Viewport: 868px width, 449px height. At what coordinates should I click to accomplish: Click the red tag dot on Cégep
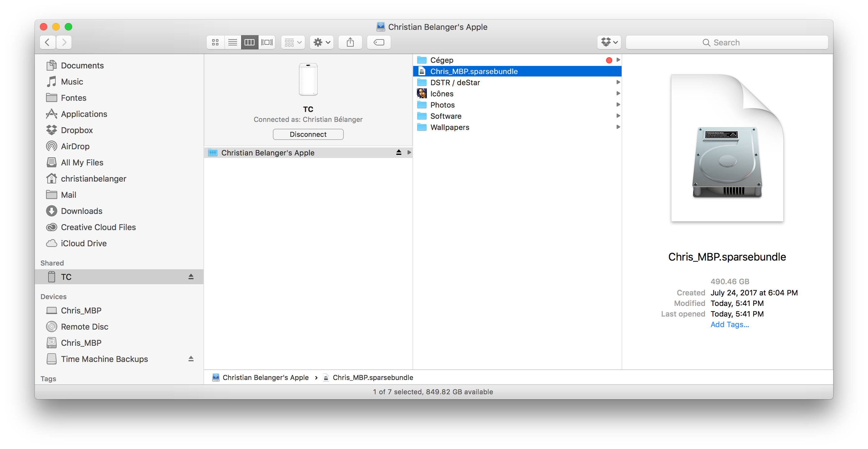[x=609, y=60]
